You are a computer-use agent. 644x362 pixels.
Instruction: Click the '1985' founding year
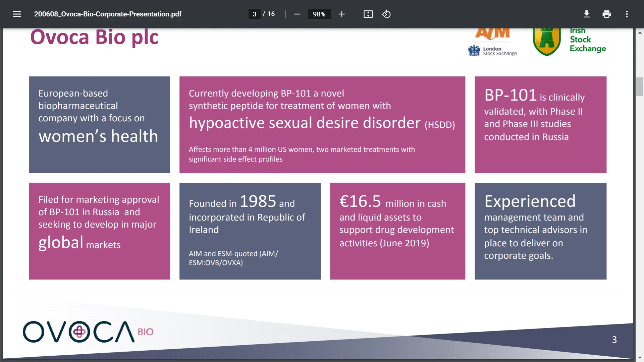tap(258, 201)
